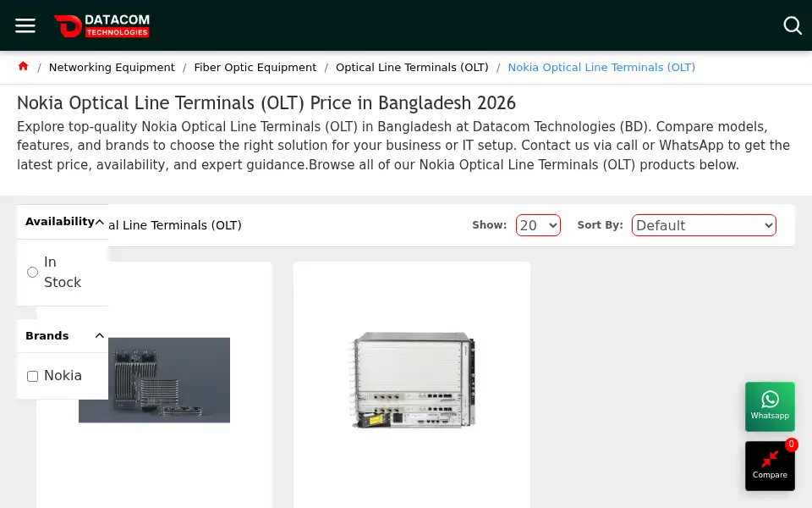
Task: Go to home via breadcrumb house icon
Action: pyautogui.click(x=23, y=66)
